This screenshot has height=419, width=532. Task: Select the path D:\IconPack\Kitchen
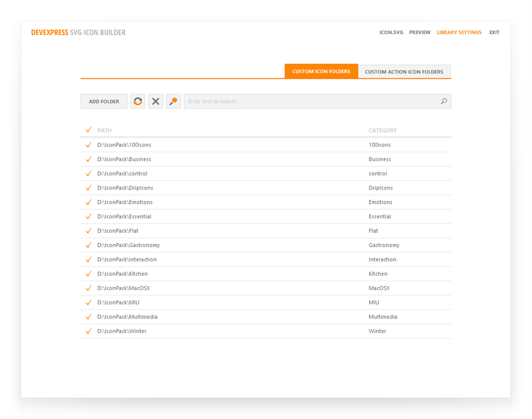[x=122, y=274]
